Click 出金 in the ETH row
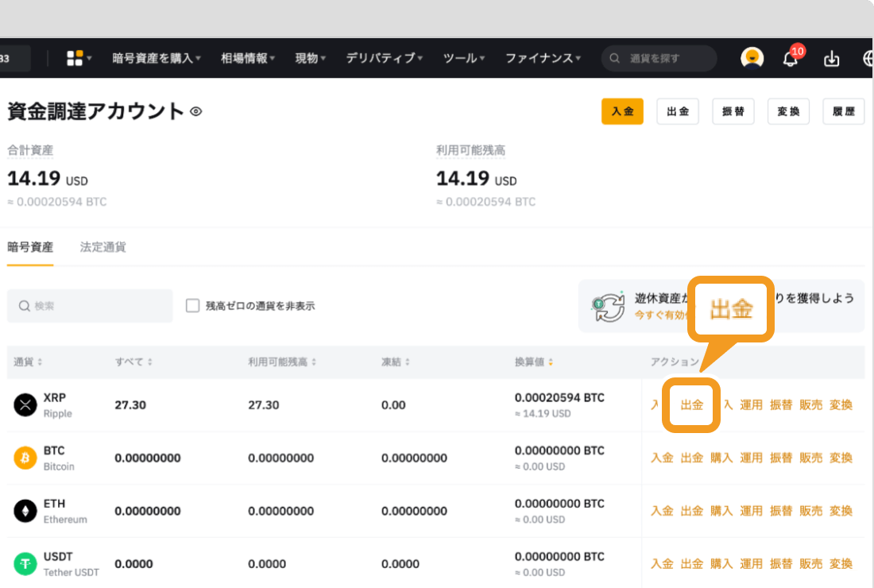The image size is (874, 588). [692, 511]
